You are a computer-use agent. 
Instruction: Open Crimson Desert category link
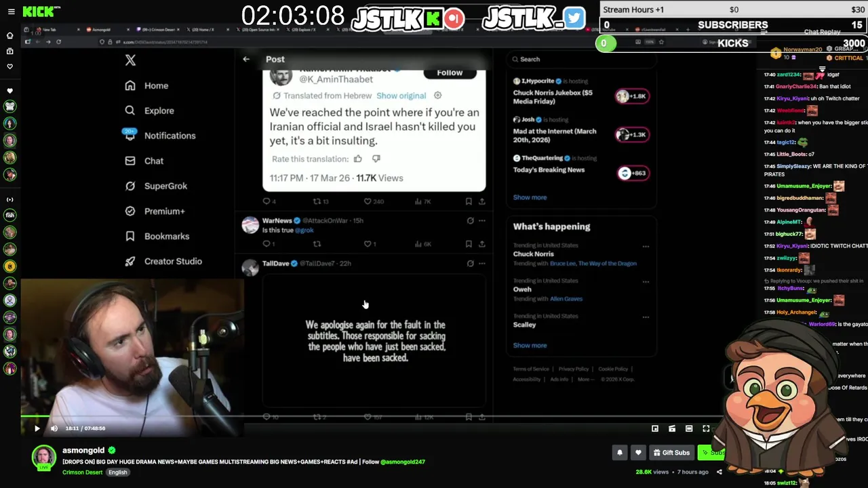tap(83, 472)
